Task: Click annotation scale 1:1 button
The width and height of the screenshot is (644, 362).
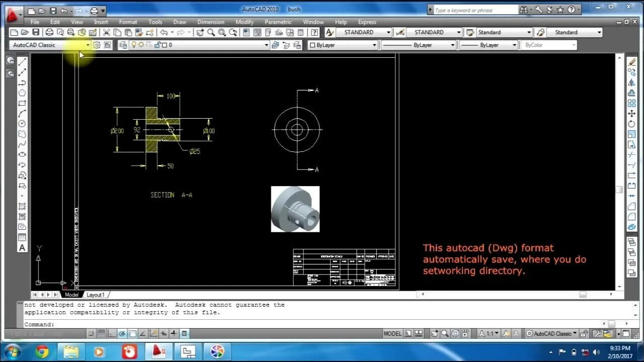Action: coord(488,333)
